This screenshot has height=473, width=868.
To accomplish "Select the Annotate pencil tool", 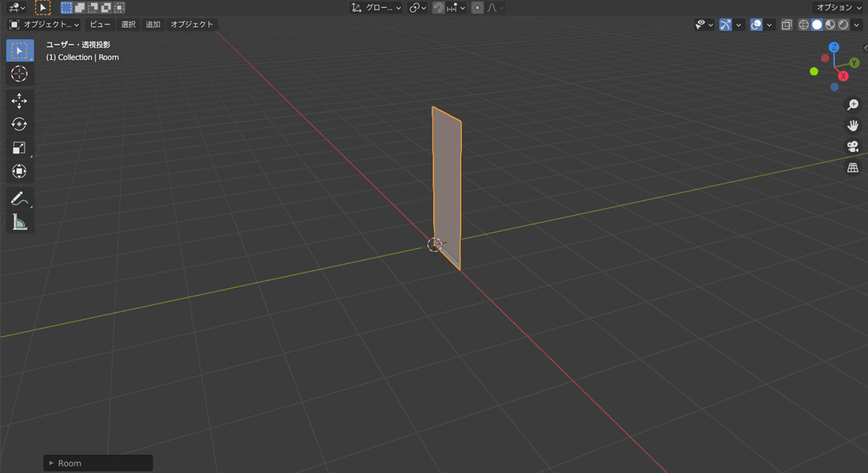I will (19, 198).
